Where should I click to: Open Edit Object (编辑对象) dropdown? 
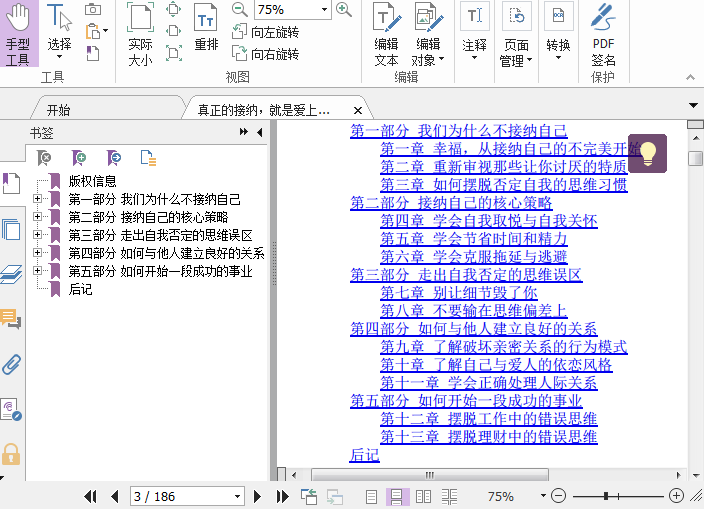[428, 35]
